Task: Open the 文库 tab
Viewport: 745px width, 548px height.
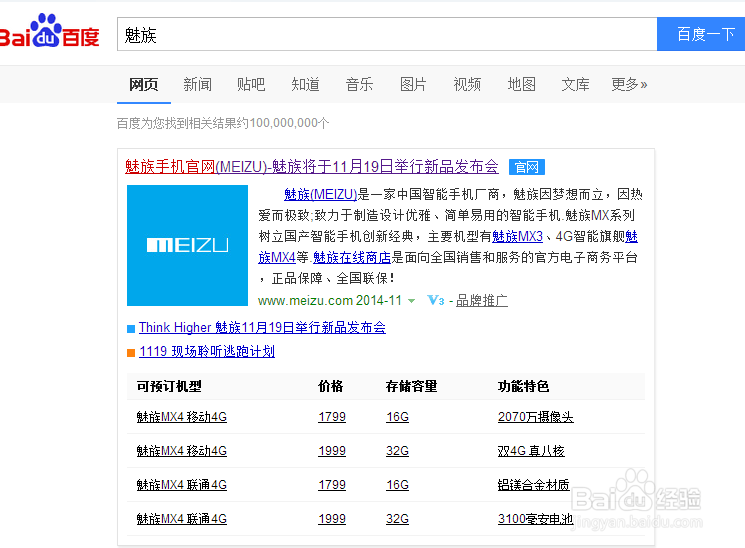Action: click(x=575, y=85)
